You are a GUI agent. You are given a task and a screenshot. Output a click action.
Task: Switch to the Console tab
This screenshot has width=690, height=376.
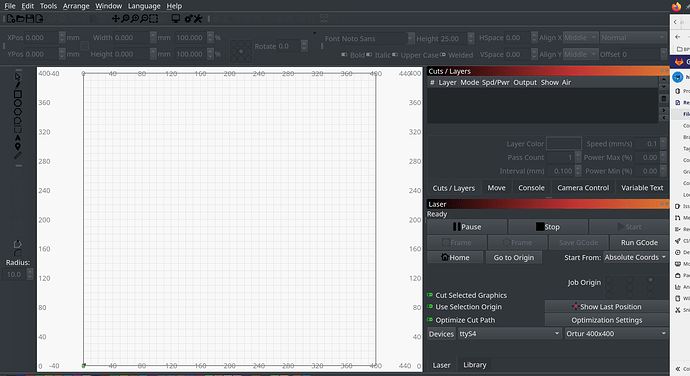point(531,188)
